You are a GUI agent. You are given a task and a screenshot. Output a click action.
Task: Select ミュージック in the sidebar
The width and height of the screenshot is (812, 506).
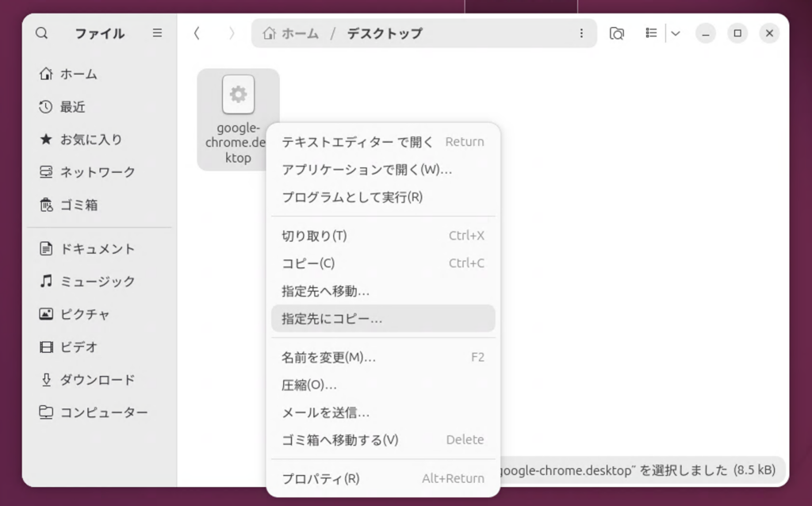tap(97, 282)
